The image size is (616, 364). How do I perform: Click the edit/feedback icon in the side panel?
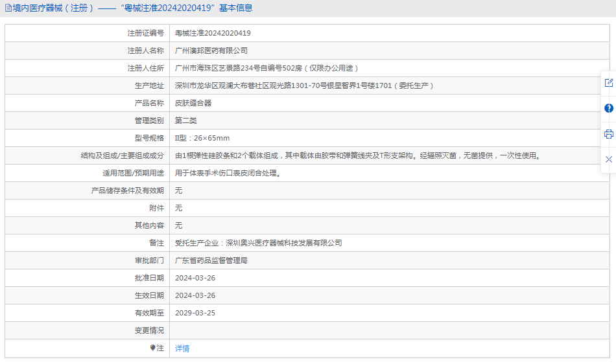coord(608,83)
